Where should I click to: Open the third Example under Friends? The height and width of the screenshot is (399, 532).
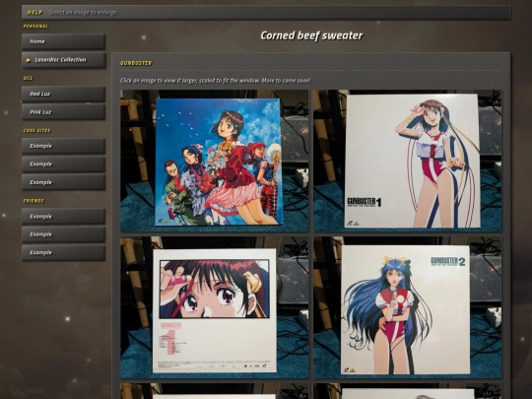(x=63, y=253)
